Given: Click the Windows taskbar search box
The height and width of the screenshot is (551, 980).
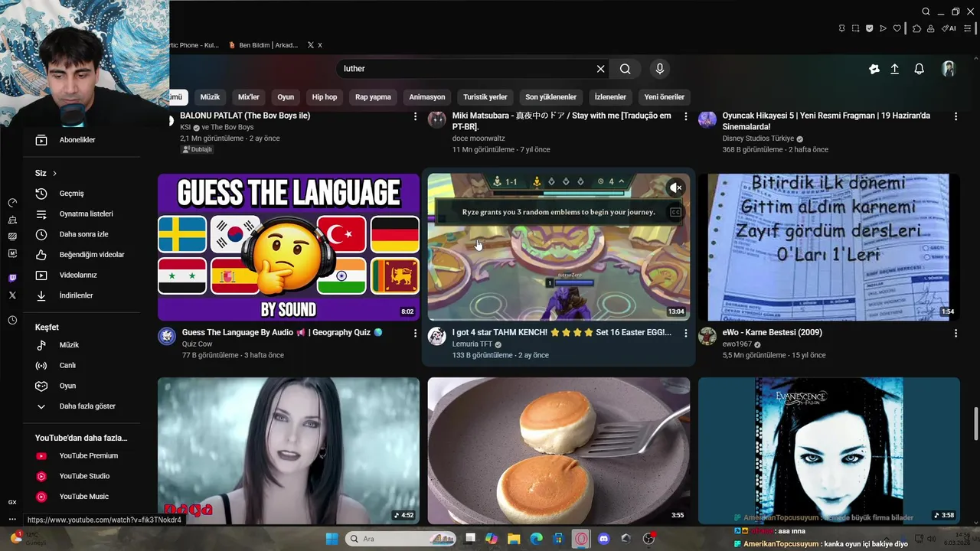Looking at the screenshot, I should [x=400, y=539].
